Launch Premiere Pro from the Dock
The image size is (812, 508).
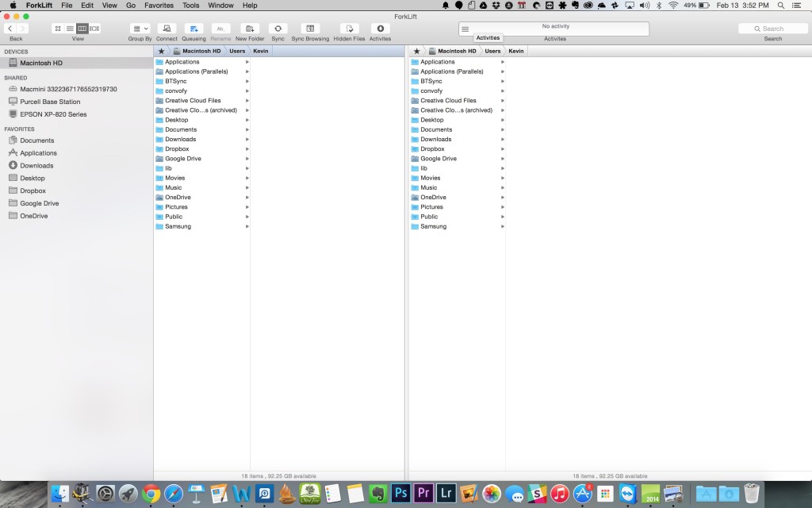click(423, 493)
